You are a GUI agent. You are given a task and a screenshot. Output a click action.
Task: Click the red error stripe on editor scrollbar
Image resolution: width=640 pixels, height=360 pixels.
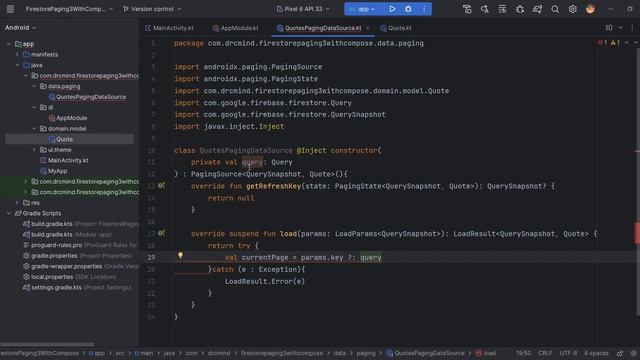[x=637, y=233]
